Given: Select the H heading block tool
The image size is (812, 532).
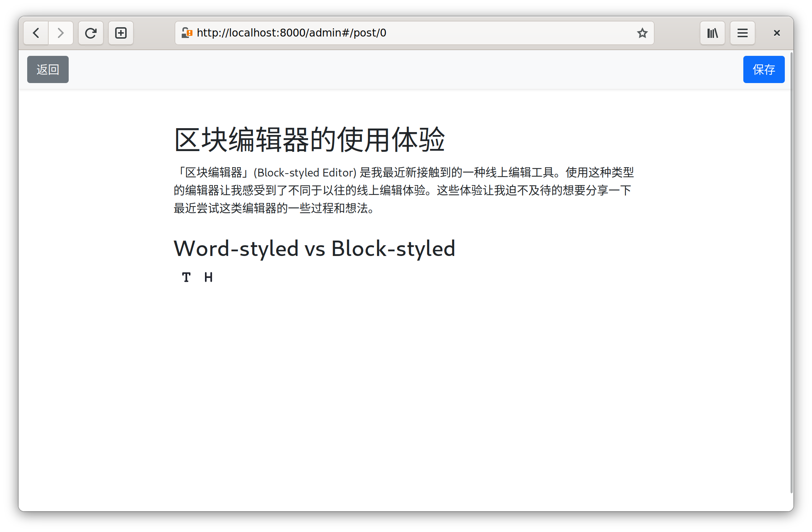Looking at the screenshot, I should click(209, 277).
